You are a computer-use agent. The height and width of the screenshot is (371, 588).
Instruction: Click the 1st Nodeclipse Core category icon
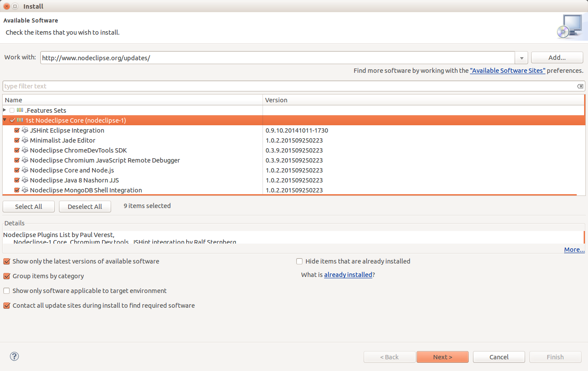pyautogui.click(x=20, y=120)
